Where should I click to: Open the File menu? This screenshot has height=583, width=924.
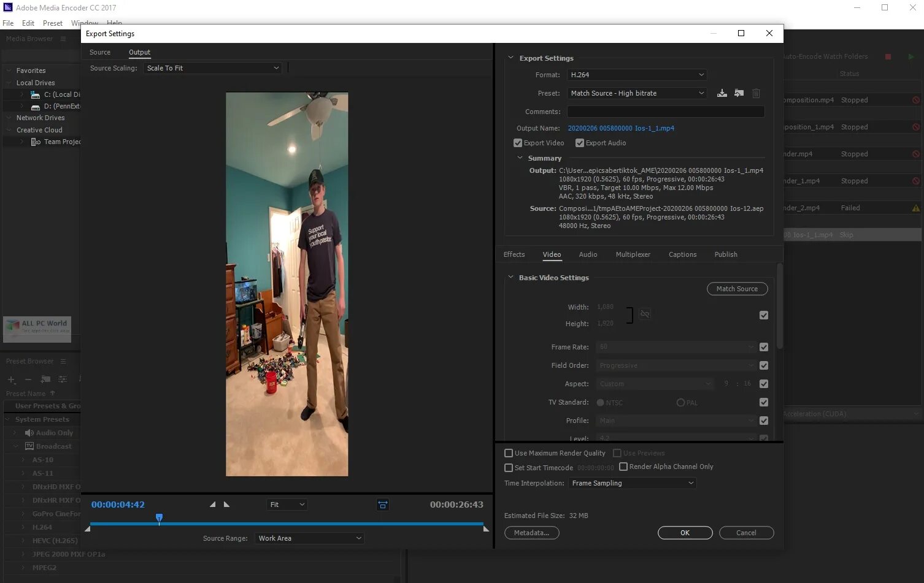(8, 23)
